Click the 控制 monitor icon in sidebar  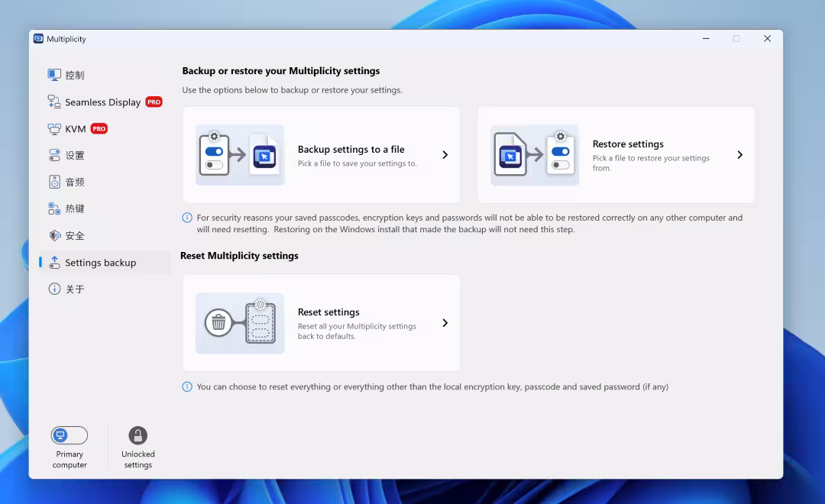(54, 76)
